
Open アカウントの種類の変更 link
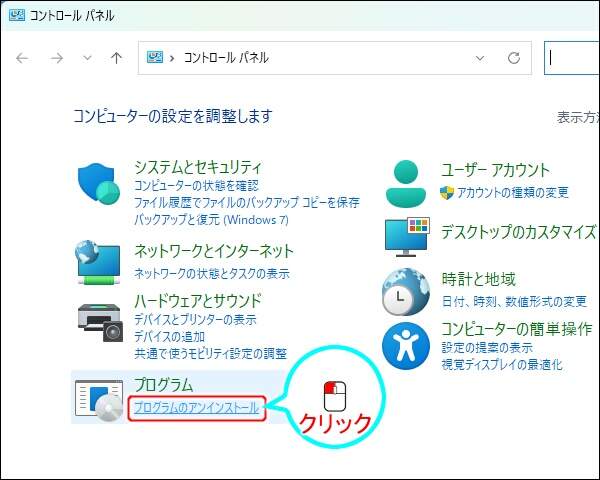[512, 192]
